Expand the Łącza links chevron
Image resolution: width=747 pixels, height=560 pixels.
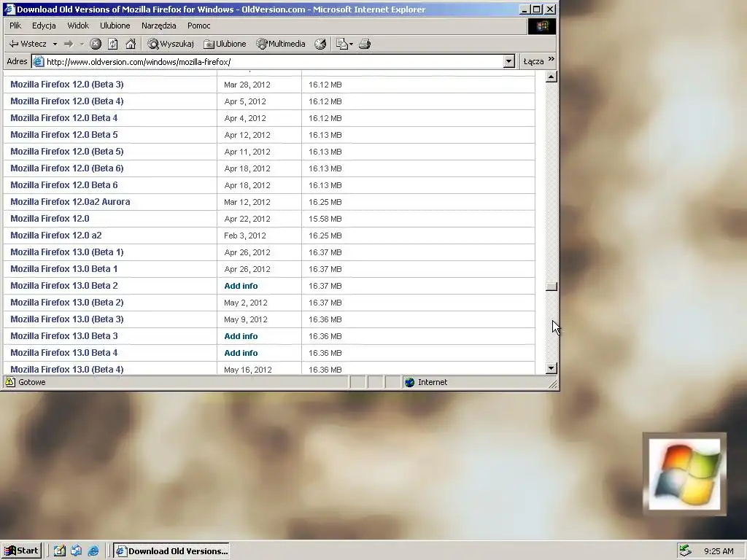[551, 59]
